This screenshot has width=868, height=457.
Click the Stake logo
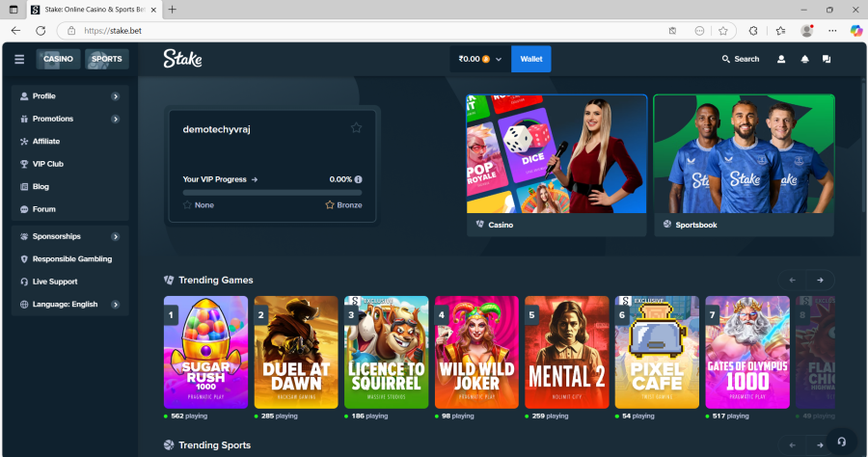click(x=182, y=59)
